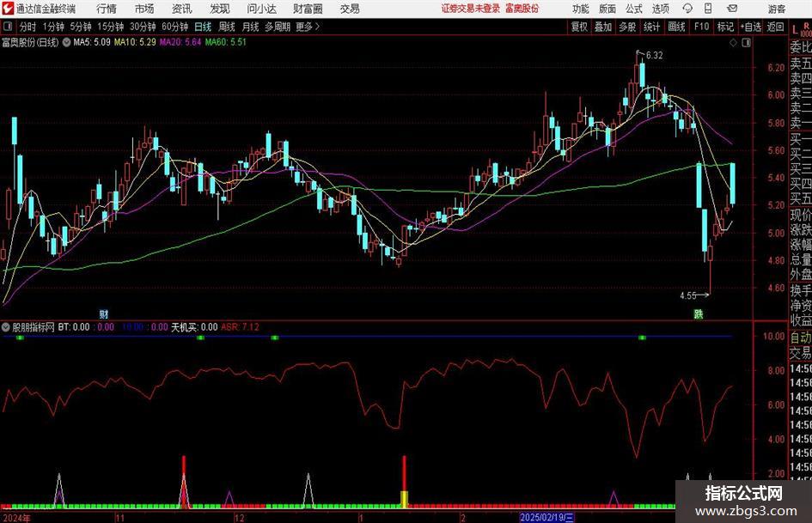Click the customer service headset icon
The height and width of the screenshot is (523, 812).
point(687,9)
